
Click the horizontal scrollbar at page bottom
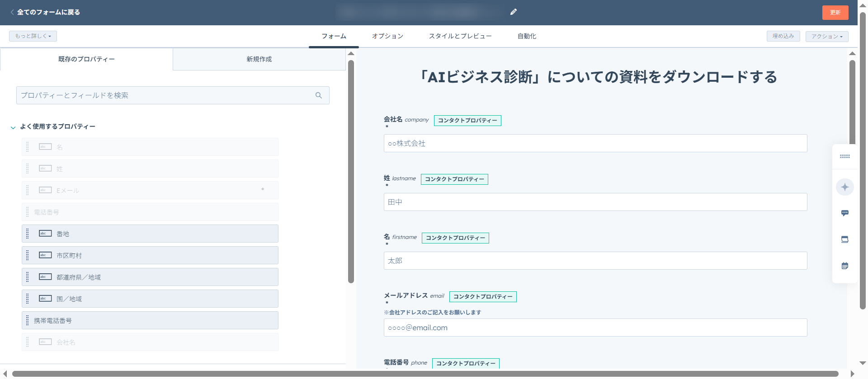point(425,374)
